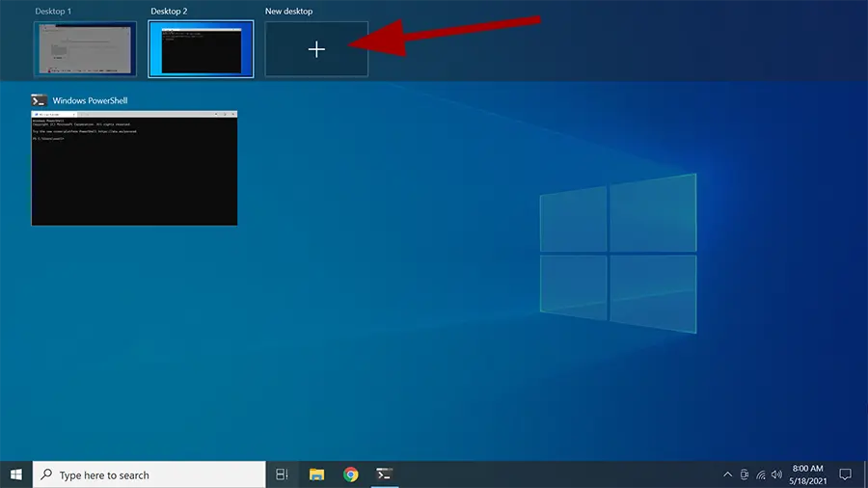This screenshot has width=868, height=488.
Task: Open File Explorer from the taskbar
Action: point(316,474)
